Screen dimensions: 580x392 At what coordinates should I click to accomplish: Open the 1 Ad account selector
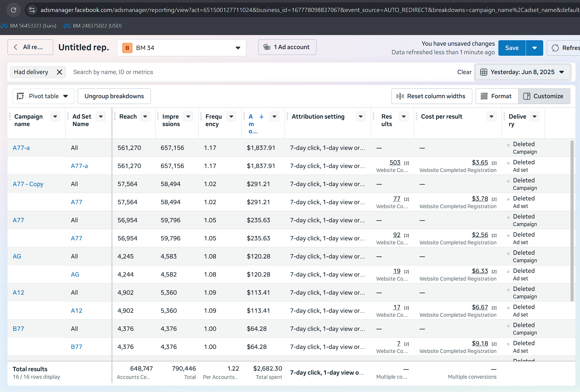pyautogui.click(x=287, y=47)
